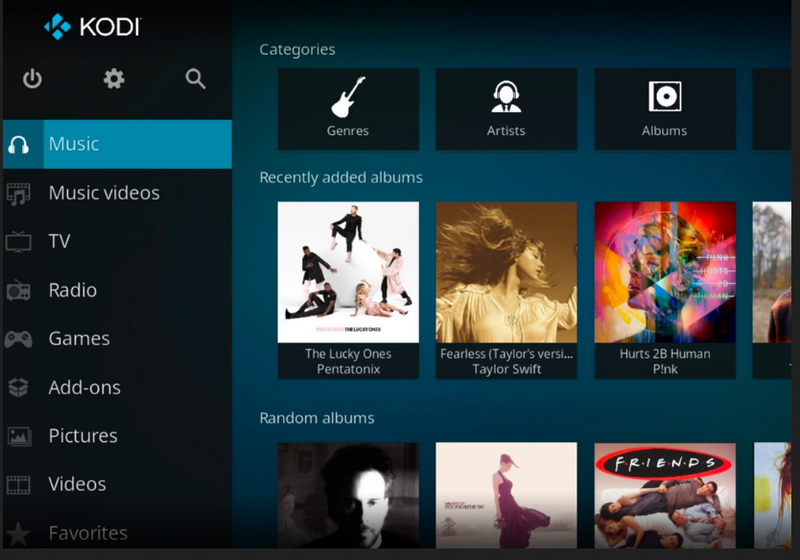Open Hurts 2B Human album cover
The width and height of the screenshot is (800, 560).
[x=665, y=272]
